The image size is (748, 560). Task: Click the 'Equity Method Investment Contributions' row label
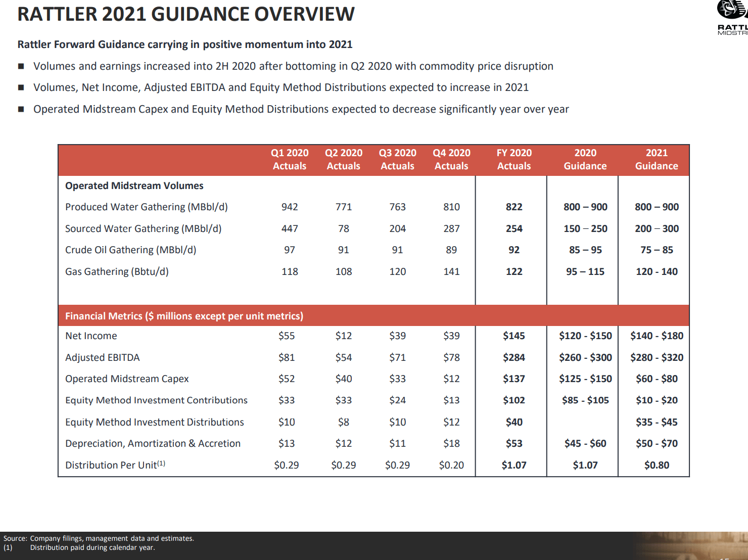pyautogui.click(x=156, y=400)
